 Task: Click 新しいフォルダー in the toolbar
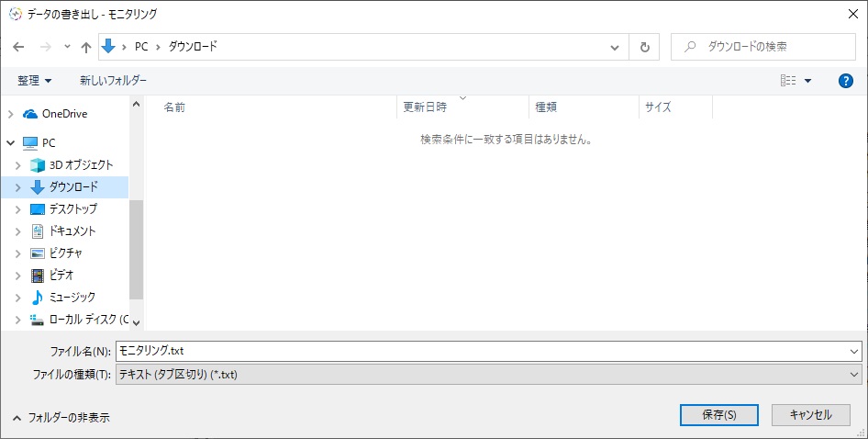pyautogui.click(x=113, y=81)
